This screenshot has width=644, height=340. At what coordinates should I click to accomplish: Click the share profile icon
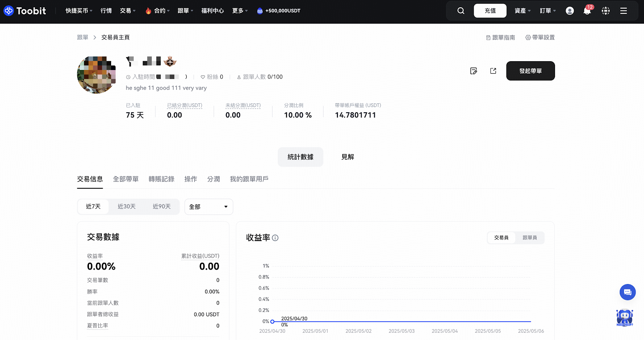tap(493, 71)
